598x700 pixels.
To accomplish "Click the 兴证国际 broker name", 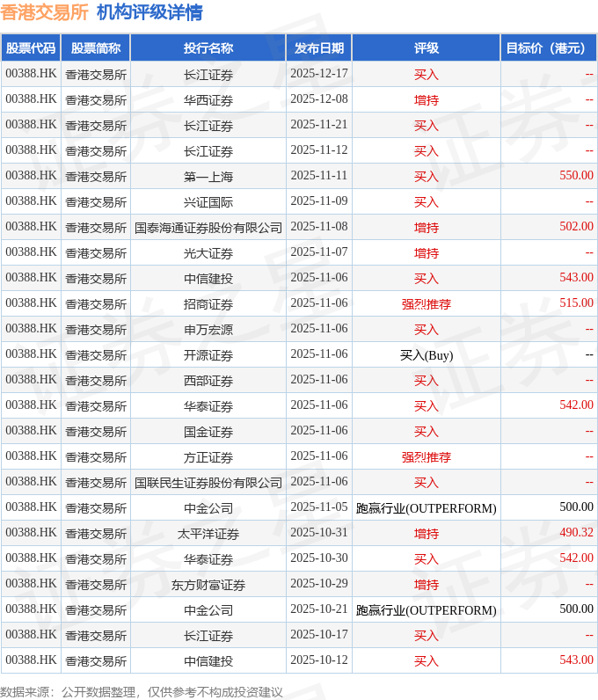I will [x=208, y=201].
